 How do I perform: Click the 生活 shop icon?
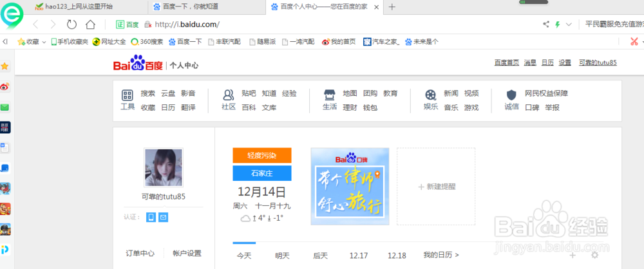[x=329, y=95]
